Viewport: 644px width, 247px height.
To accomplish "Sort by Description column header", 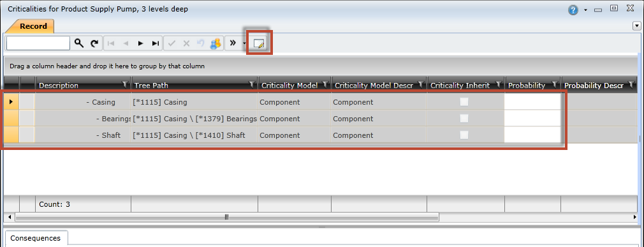I will pos(59,86).
